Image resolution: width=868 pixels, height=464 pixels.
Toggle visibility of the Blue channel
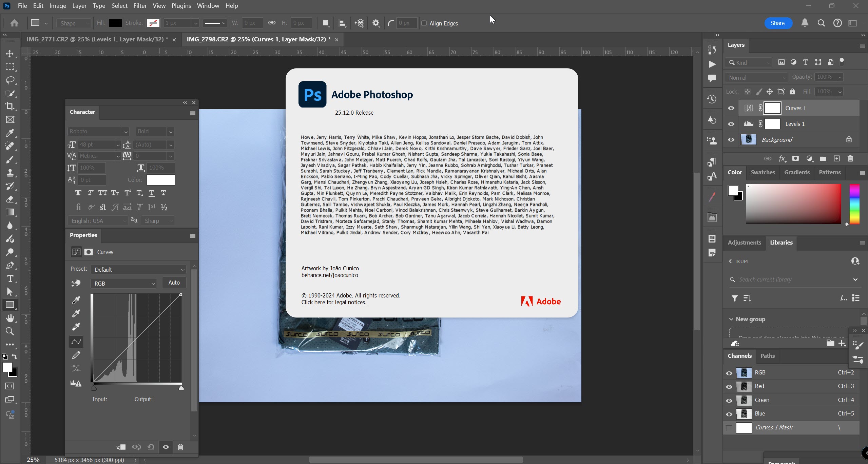click(x=729, y=414)
